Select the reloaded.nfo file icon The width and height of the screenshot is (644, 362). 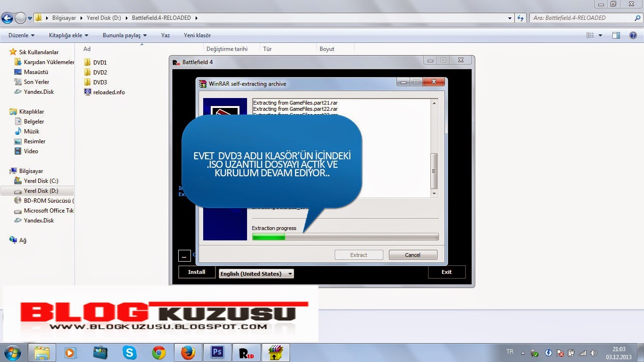[87, 92]
